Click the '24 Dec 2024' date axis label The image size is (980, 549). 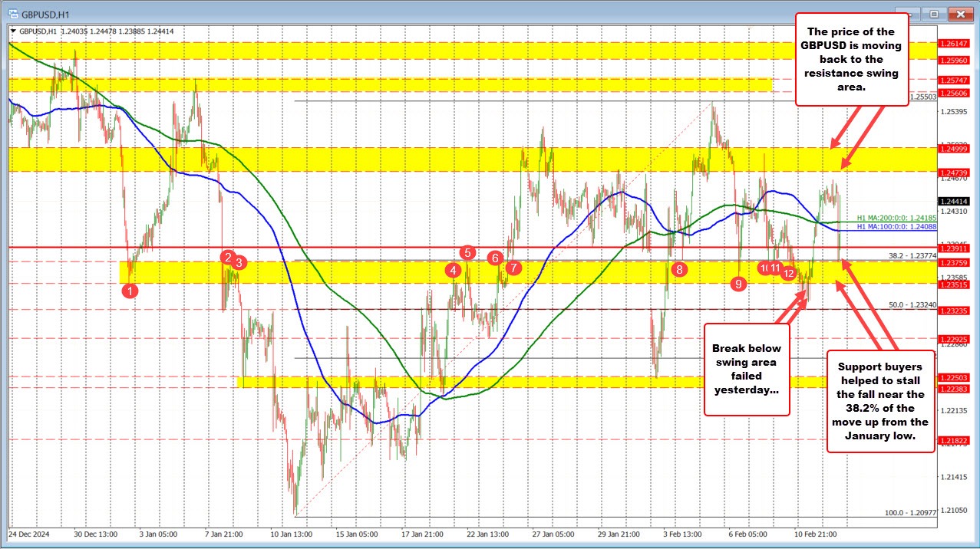pyautogui.click(x=31, y=534)
